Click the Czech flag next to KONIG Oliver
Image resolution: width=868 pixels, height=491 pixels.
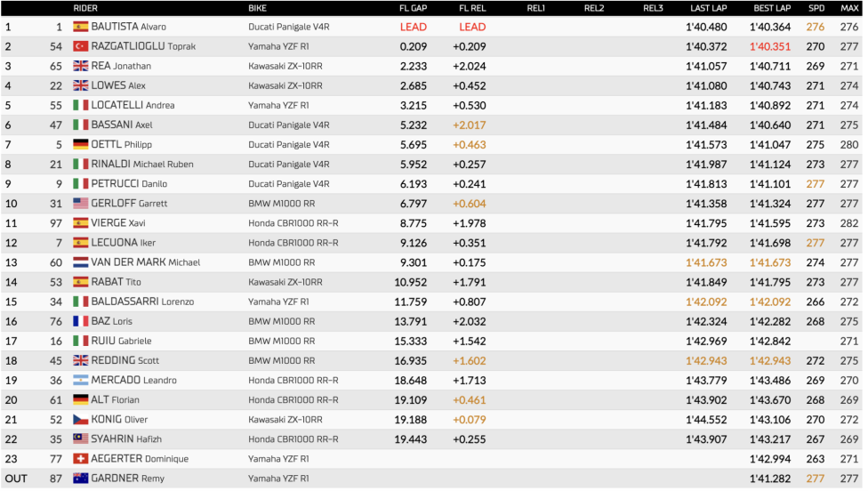pos(81,420)
